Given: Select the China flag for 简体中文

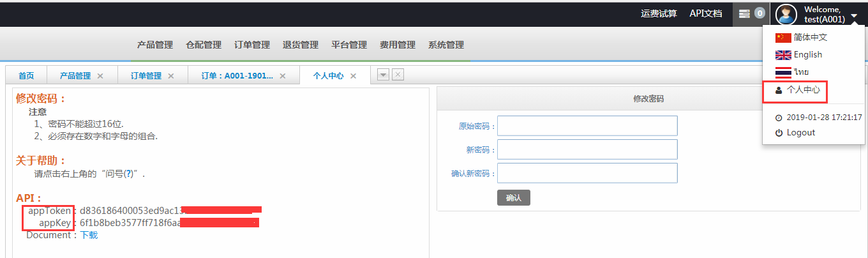Looking at the screenshot, I should [x=783, y=38].
